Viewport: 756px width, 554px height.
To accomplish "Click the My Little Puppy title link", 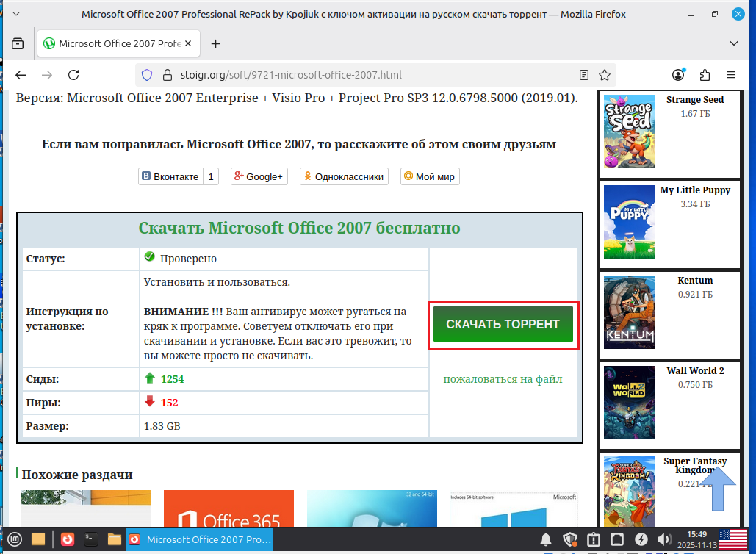I will click(695, 190).
